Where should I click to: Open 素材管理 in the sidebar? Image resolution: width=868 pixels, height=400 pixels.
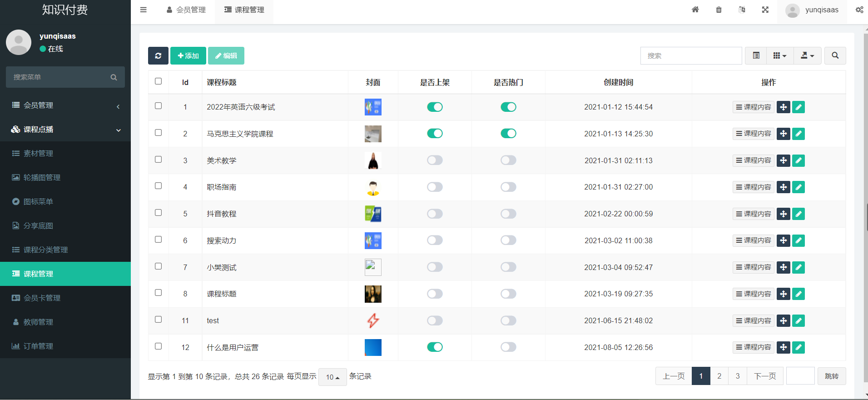[65, 154]
